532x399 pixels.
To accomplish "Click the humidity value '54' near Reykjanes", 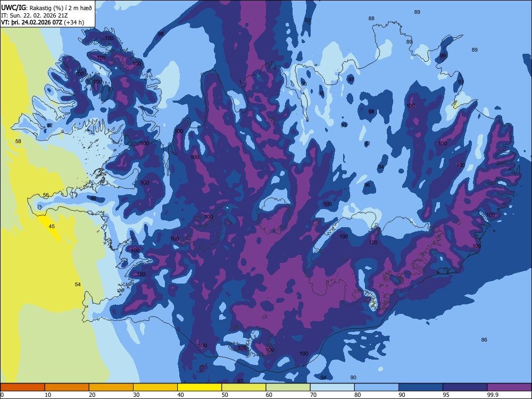I will [x=78, y=284].
